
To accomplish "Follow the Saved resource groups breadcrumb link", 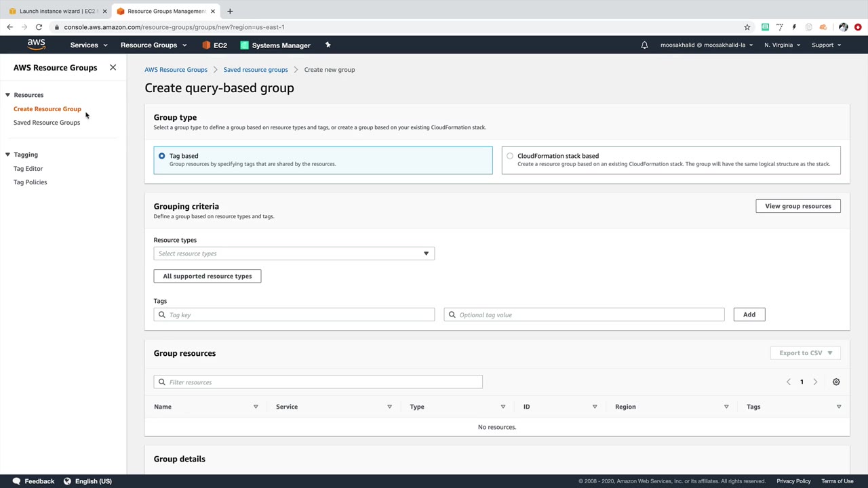I will tap(256, 70).
